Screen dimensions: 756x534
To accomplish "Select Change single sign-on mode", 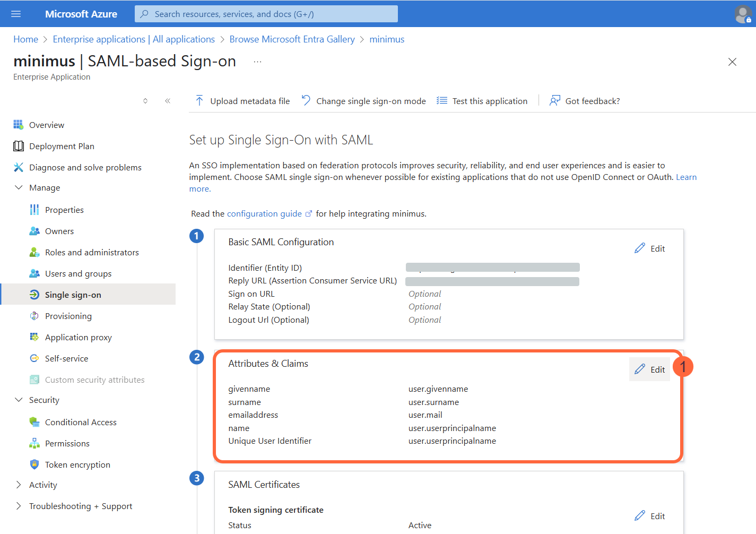I will pos(371,100).
